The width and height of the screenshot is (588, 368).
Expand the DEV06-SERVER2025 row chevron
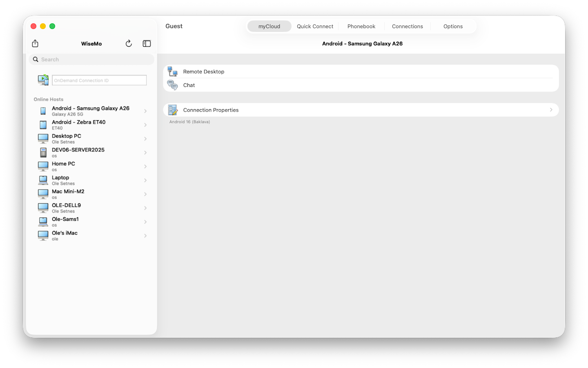pos(145,153)
